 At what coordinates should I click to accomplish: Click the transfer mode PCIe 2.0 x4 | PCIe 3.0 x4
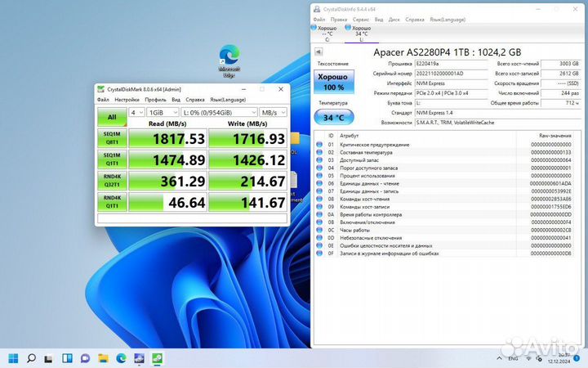(451, 93)
